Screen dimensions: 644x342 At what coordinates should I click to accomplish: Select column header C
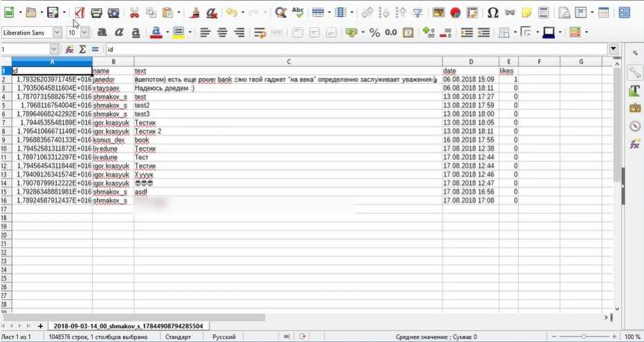(288, 62)
